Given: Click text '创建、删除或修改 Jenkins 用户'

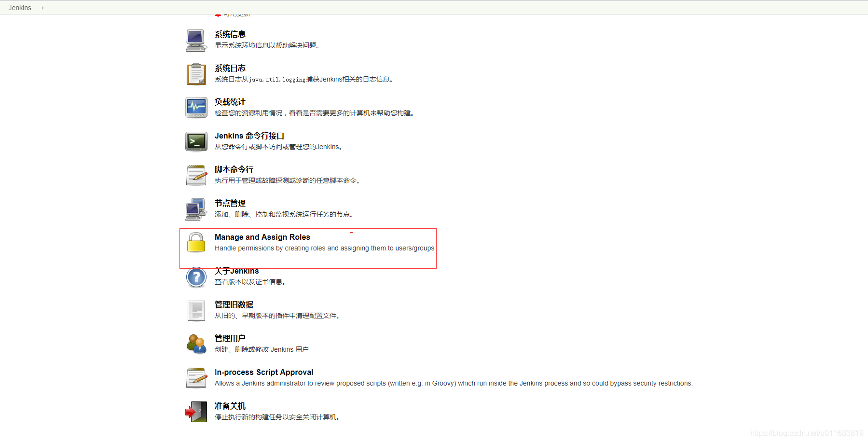Looking at the screenshot, I should [x=262, y=349].
